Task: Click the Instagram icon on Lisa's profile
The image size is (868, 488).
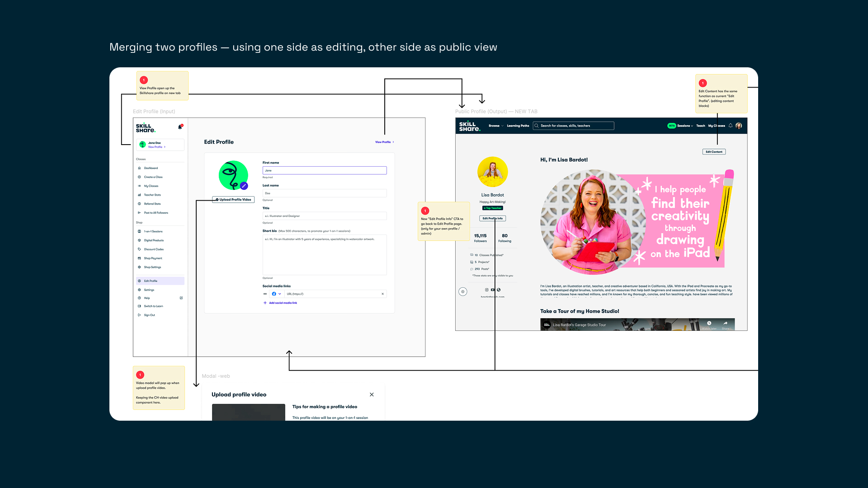Action: [x=487, y=290]
